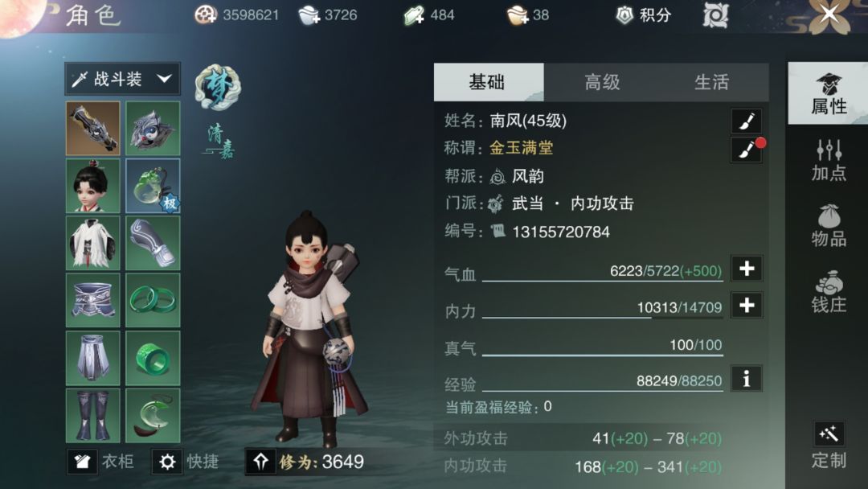Click the 经验 info icon

[x=746, y=379]
